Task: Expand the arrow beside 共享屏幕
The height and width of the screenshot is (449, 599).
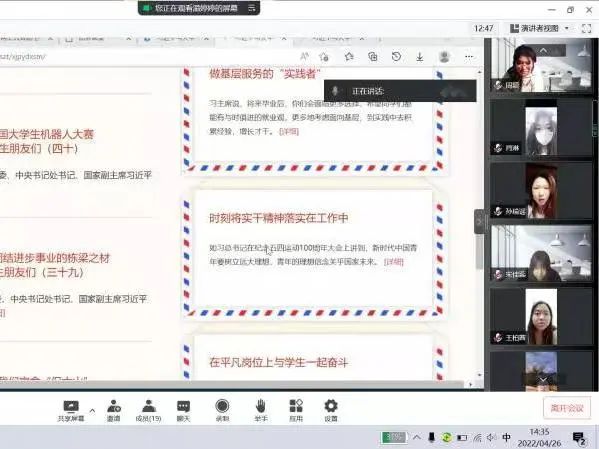Action: (x=92, y=410)
